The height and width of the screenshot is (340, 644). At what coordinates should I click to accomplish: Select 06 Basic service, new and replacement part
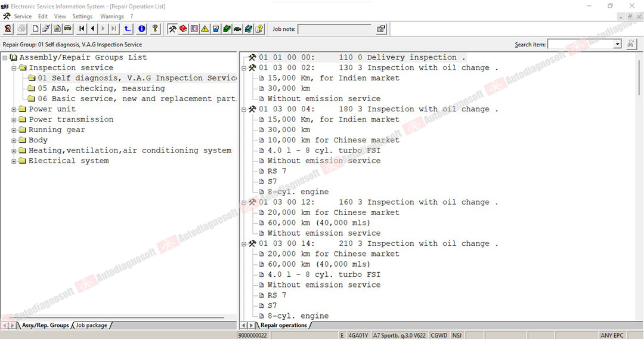click(137, 99)
